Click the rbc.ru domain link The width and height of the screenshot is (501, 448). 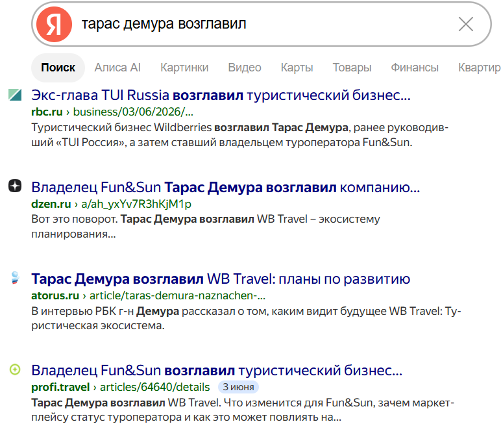(47, 112)
